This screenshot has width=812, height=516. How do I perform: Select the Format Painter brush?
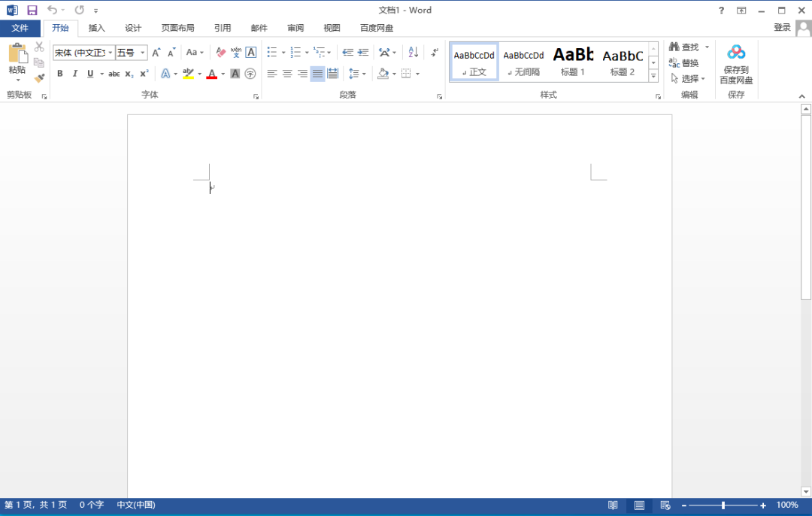pos(39,78)
